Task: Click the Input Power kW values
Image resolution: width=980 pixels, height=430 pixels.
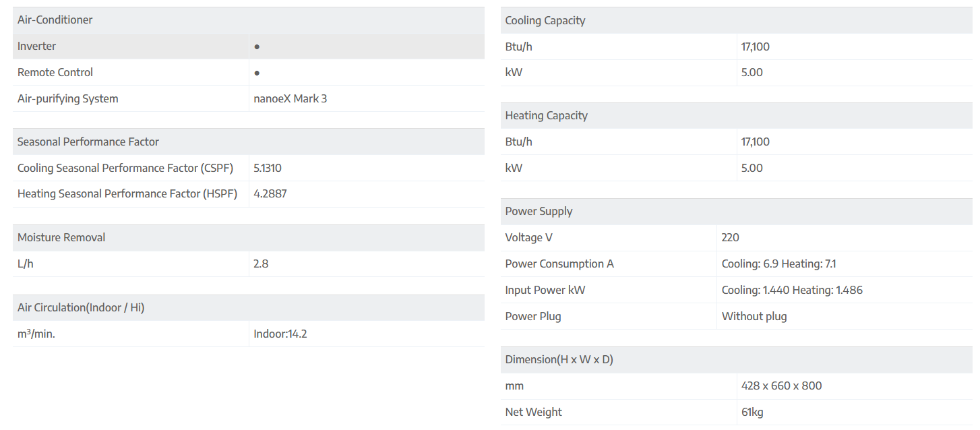Action: 792,290
